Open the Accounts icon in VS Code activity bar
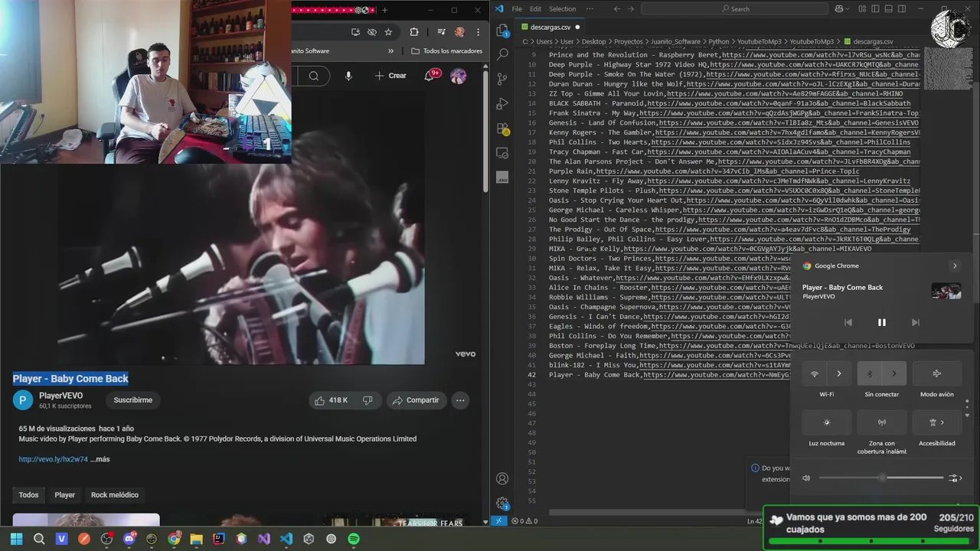This screenshot has height=551, width=980. [x=502, y=478]
